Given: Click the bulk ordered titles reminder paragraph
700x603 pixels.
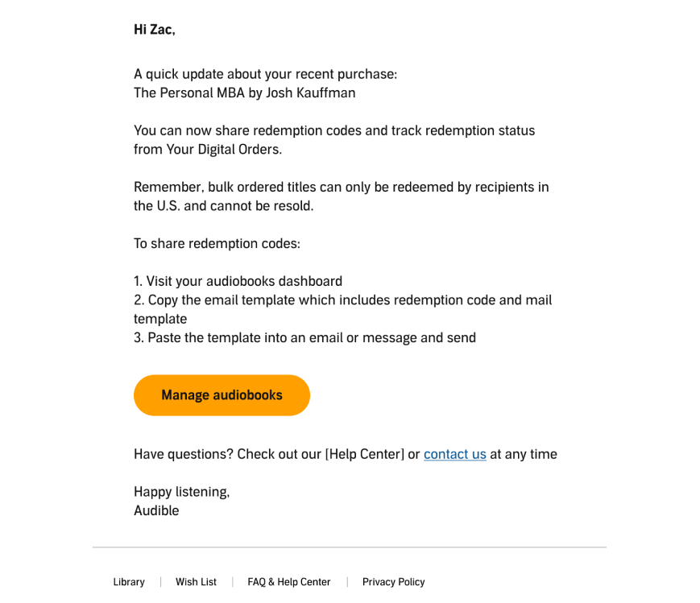Looking at the screenshot, I should click(341, 196).
